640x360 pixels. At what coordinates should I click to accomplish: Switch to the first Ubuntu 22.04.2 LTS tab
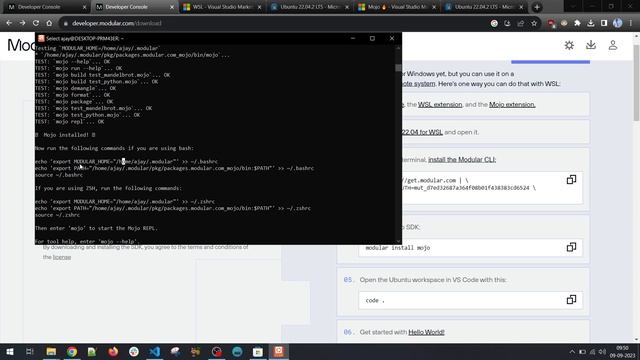309,7
